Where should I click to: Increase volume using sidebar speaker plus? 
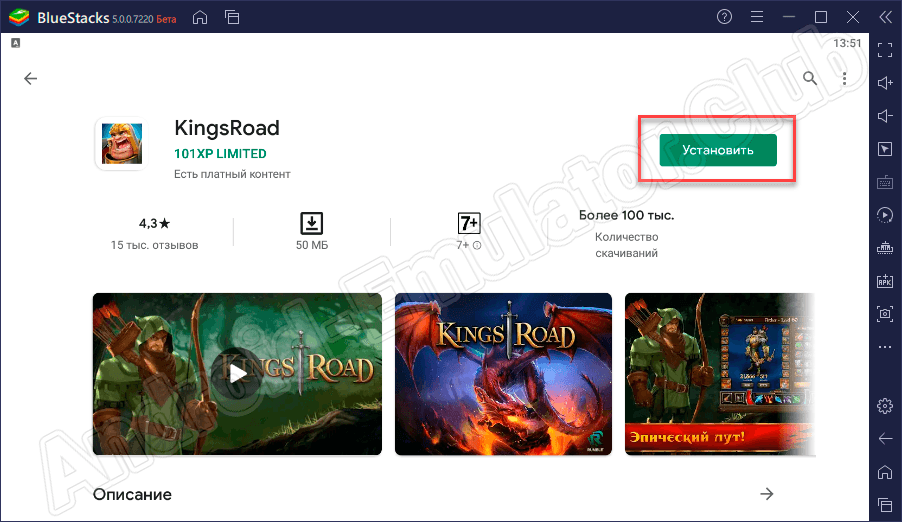[884, 82]
